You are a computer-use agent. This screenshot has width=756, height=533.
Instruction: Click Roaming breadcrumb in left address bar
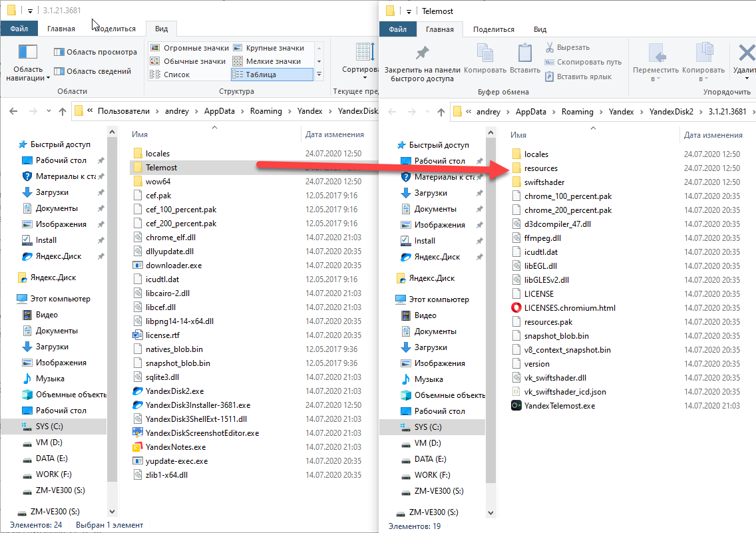click(x=266, y=111)
